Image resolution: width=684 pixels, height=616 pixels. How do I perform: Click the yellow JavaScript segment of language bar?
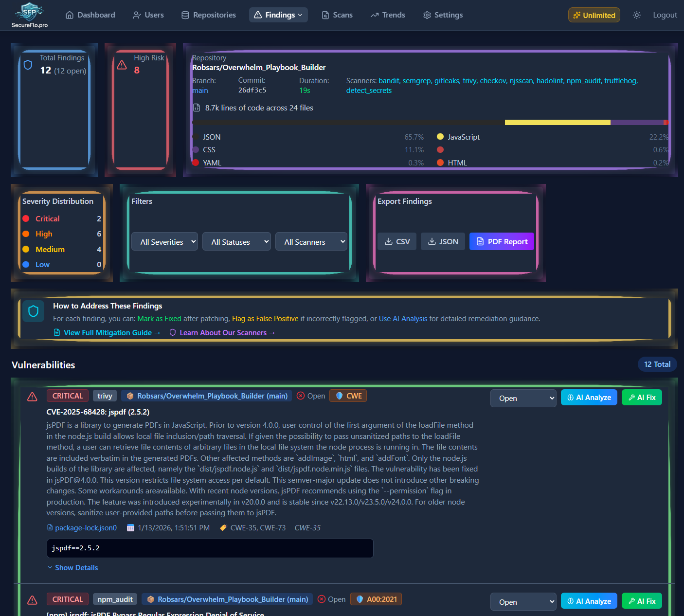[x=558, y=123]
